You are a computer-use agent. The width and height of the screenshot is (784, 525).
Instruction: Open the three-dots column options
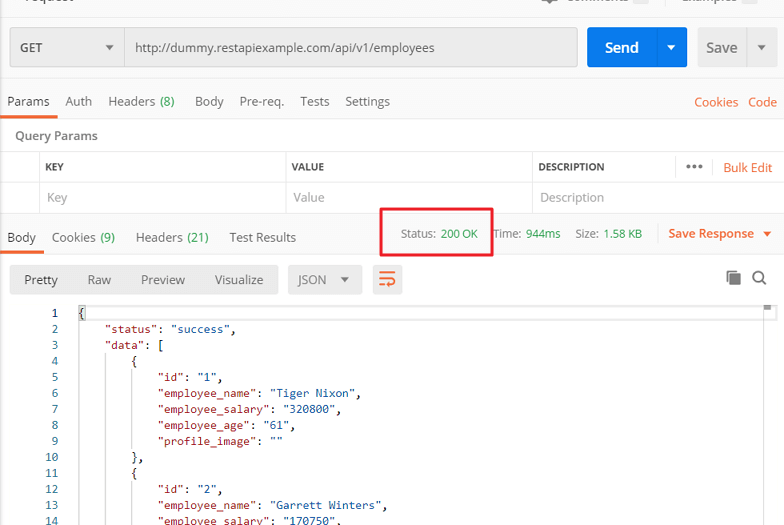coord(694,166)
